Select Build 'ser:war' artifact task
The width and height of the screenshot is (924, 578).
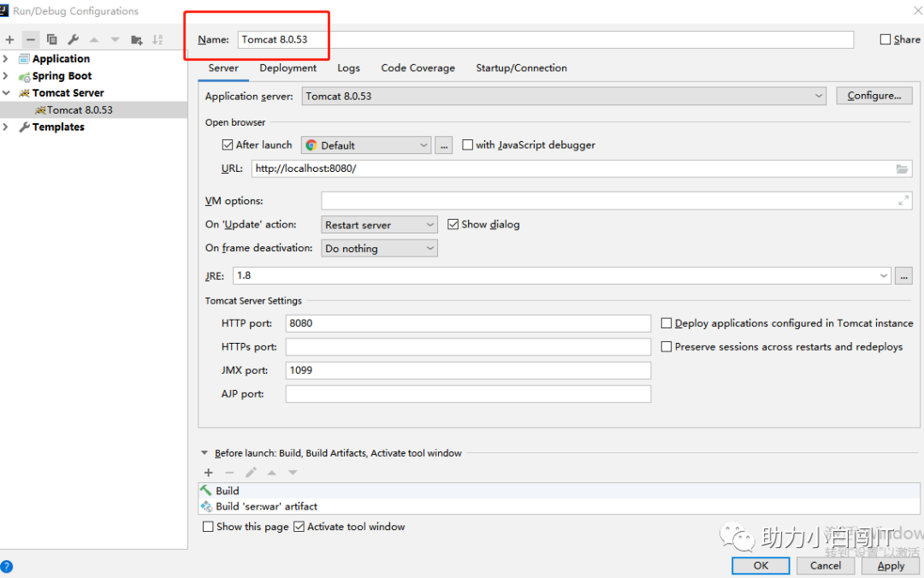559,507
